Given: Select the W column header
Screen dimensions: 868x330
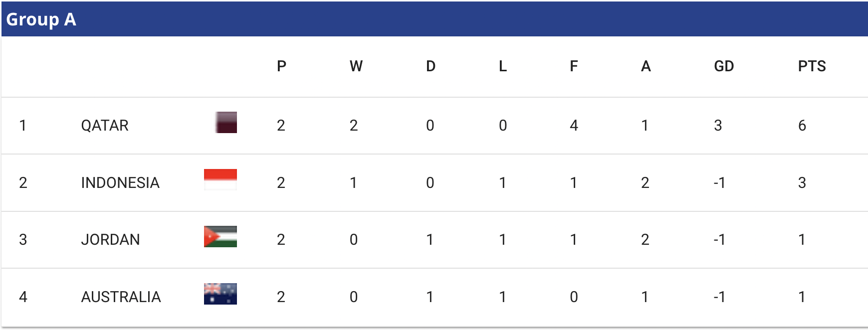Looking at the screenshot, I should [x=356, y=66].
